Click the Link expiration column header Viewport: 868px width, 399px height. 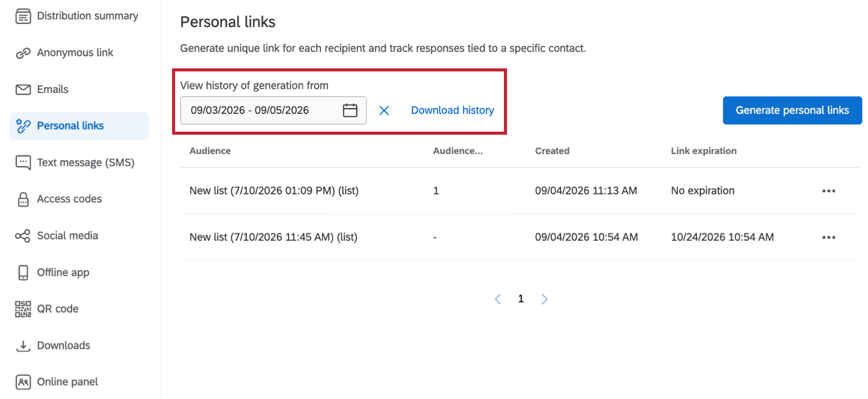(x=704, y=151)
